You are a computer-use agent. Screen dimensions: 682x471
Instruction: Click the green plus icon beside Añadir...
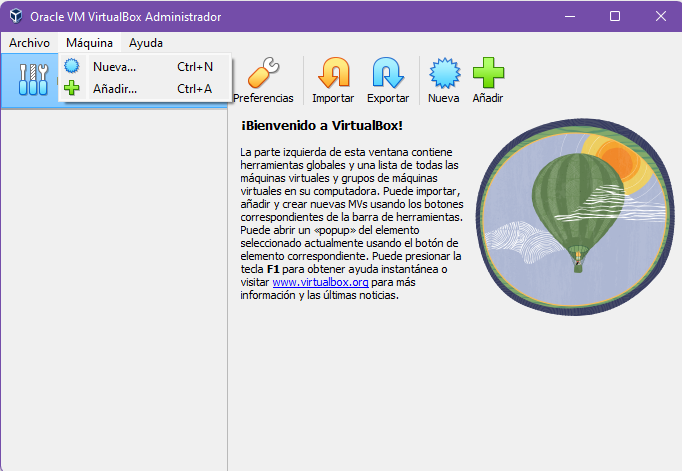72,88
